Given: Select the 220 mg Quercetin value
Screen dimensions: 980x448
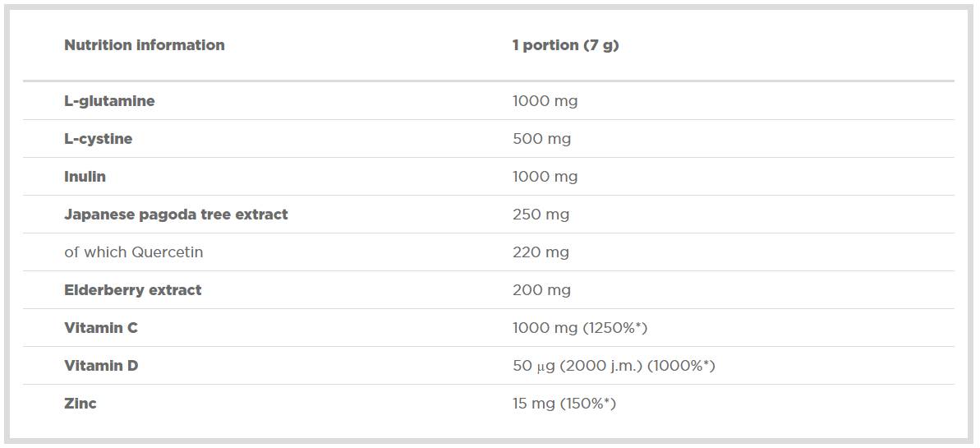Looking at the screenshot, I should tap(541, 252).
